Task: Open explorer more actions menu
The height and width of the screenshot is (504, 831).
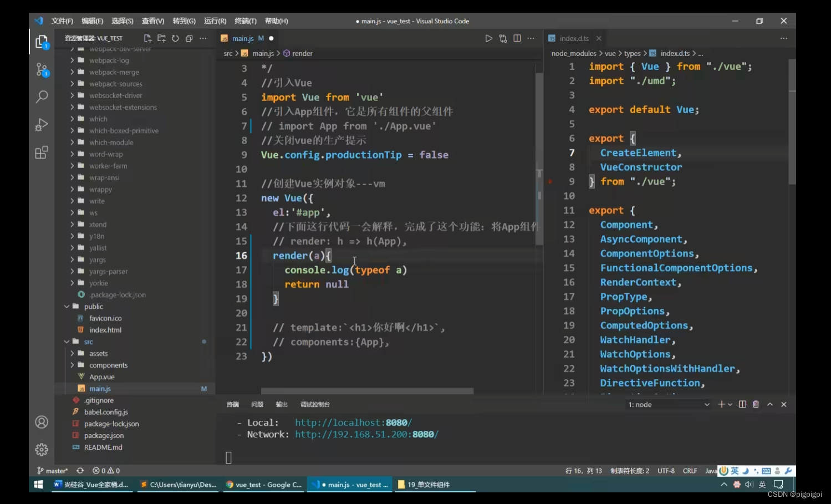Action: pyautogui.click(x=203, y=38)
